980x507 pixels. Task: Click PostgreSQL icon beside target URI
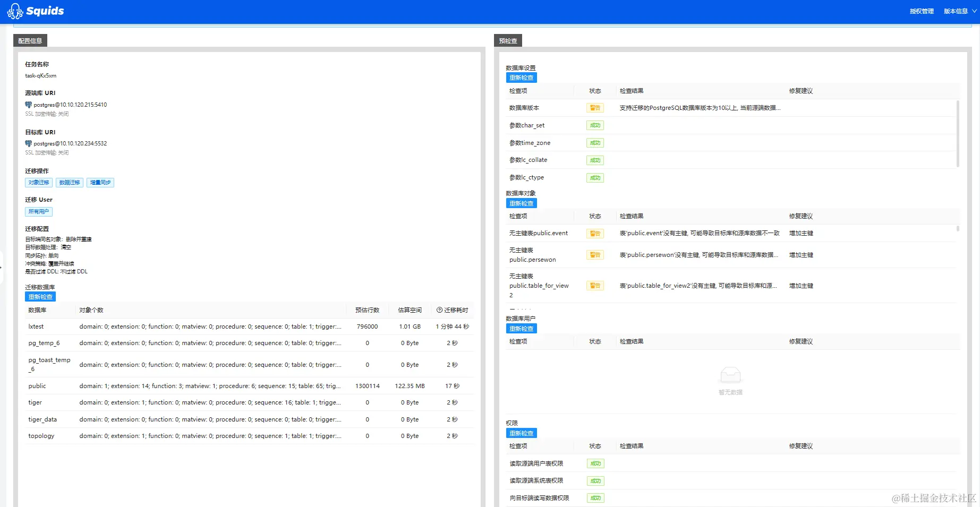[x=29, y=143]
